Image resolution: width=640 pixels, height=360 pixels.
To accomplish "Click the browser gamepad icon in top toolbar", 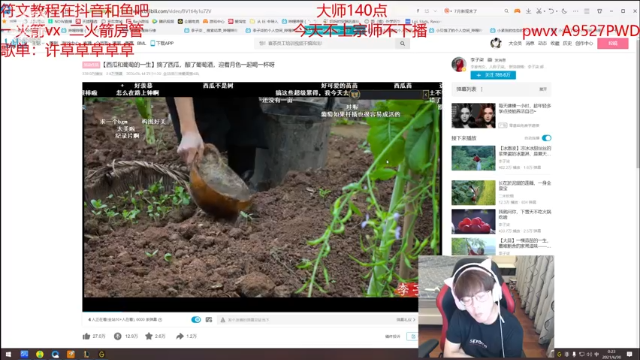I will (517, 11).
